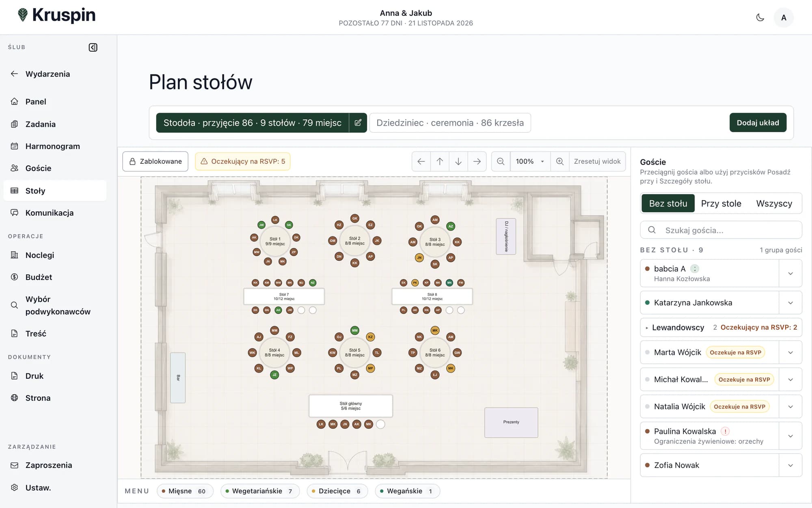Toggle Dziecięce menu filter chip

pos(337,491)
